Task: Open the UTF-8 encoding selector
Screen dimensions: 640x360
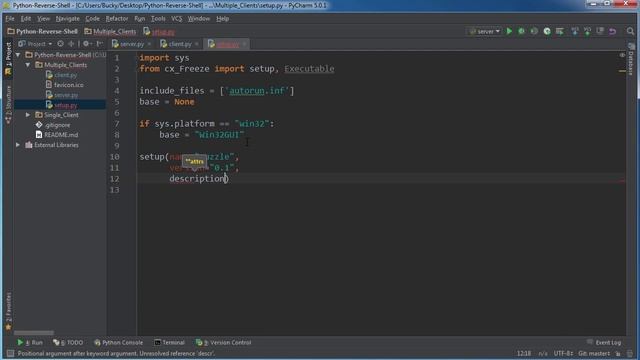Action: point(563,353)
